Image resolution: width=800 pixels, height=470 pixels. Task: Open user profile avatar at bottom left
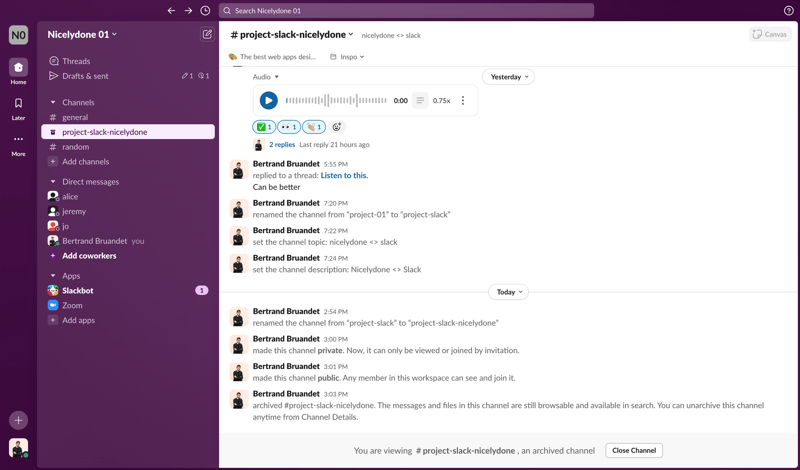(18, 448)
